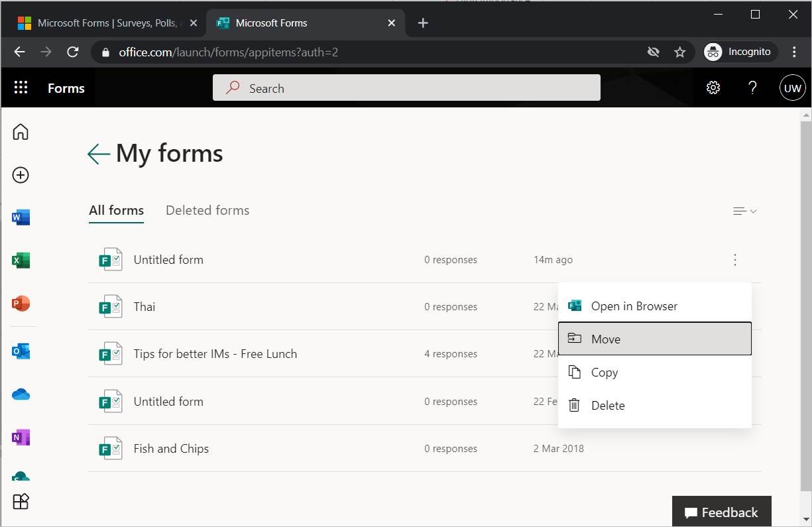Click the Create new plus icon

click(21, 175)
